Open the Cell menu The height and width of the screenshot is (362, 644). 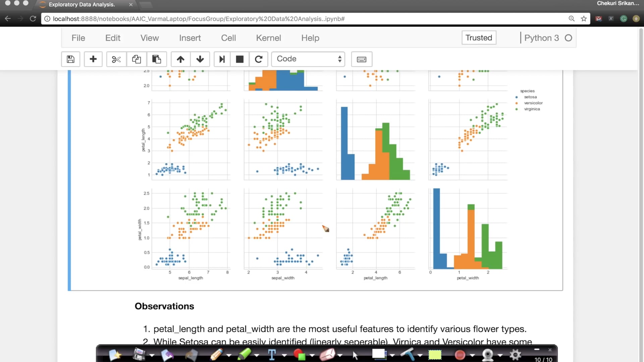[x=228, y=38]
